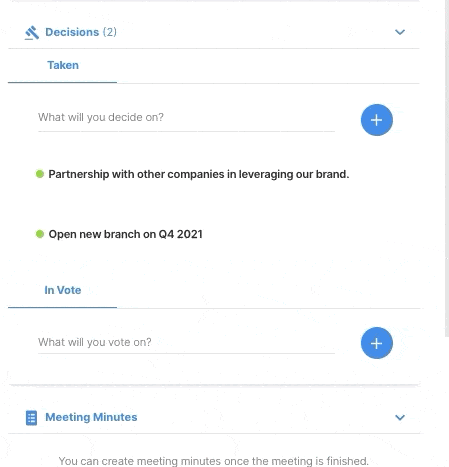Screen dimensions: 449x467
Task: Click the green status dot for the Partnership decision
Action: (40, 174)
